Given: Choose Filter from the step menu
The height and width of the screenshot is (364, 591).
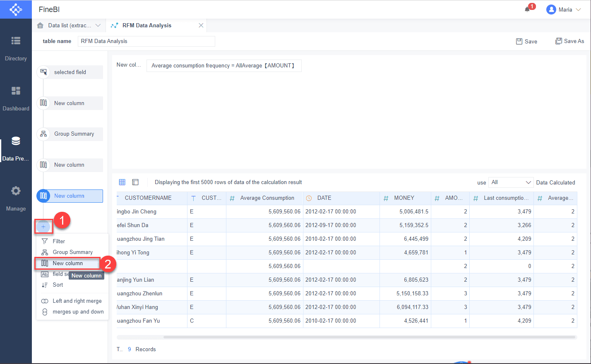Looking at the screenshot, I should click(72, 241).
